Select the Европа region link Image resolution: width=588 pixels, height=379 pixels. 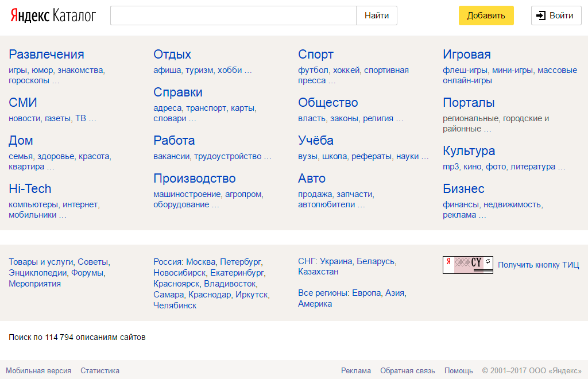366,293
